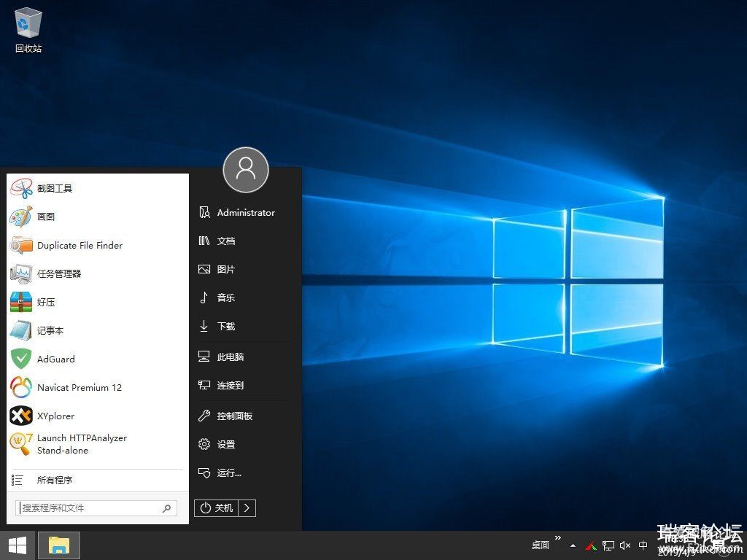The width and height of the screenshot is (747, 560).
Task: Launch HTTPAnalyzer Stand-alone
Action: point(98,444)
